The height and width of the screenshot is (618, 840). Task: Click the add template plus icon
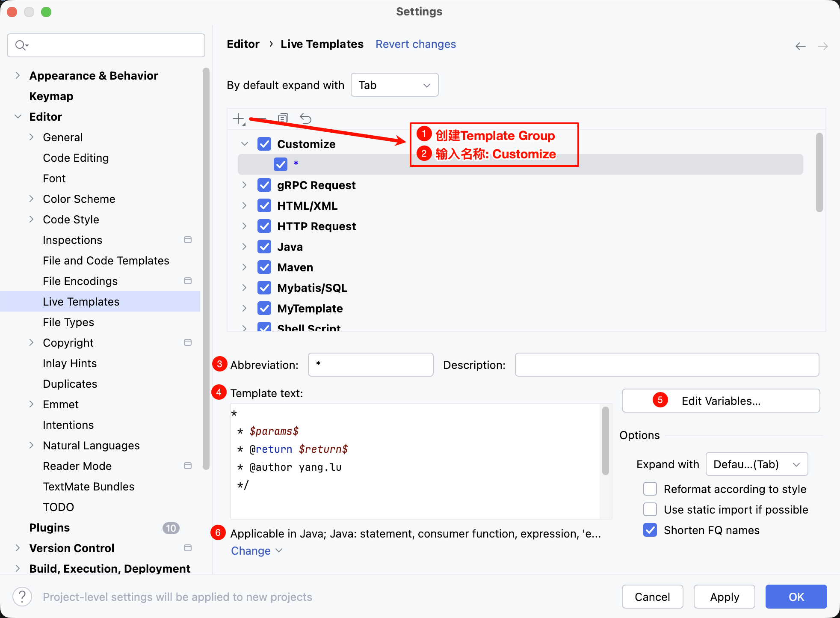pos(239,119)
